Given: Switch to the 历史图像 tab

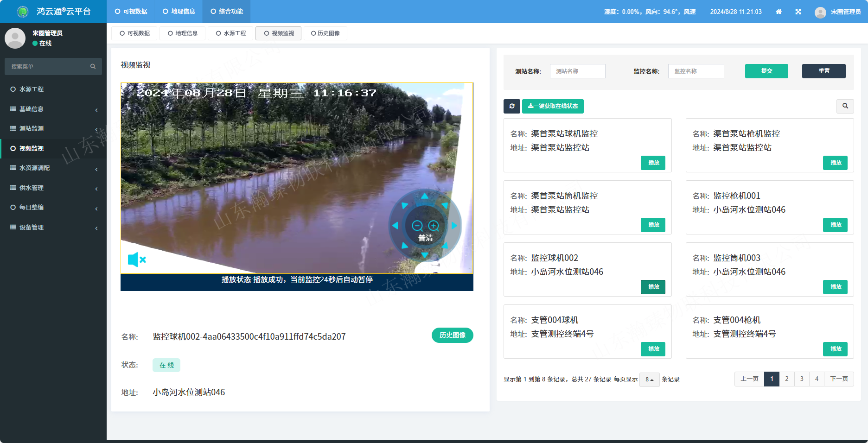Looking at the screenshot, I should (325, 33).
